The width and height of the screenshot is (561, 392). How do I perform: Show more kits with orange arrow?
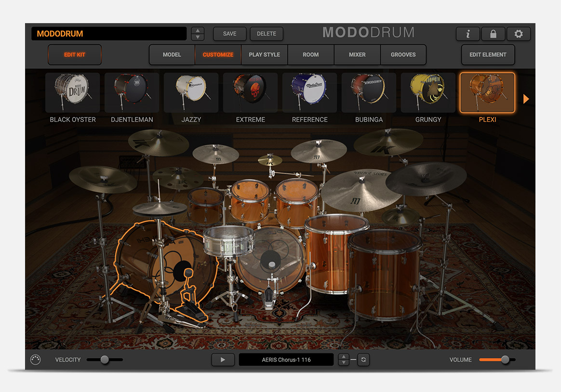[x=526, y=99]
